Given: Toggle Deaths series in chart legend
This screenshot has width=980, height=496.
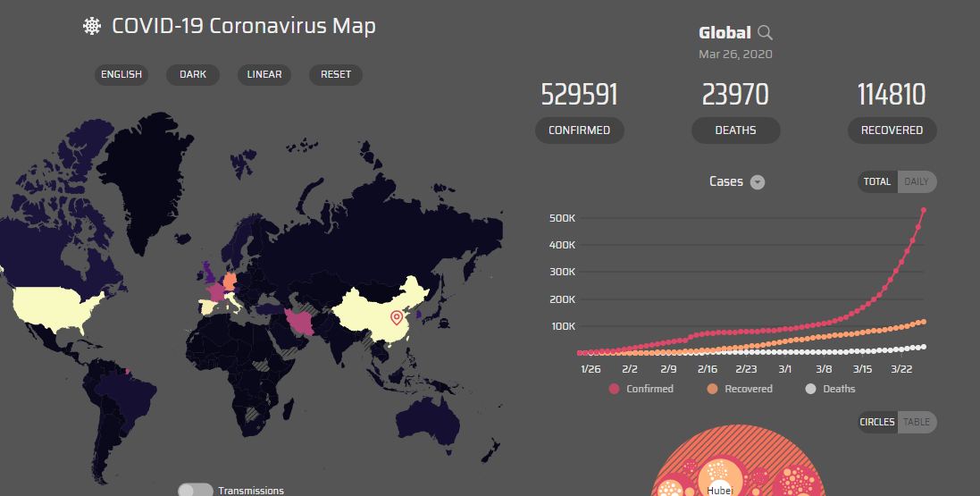Looking at the screenshot, I should pyautogui.click(x=831, y=389).
